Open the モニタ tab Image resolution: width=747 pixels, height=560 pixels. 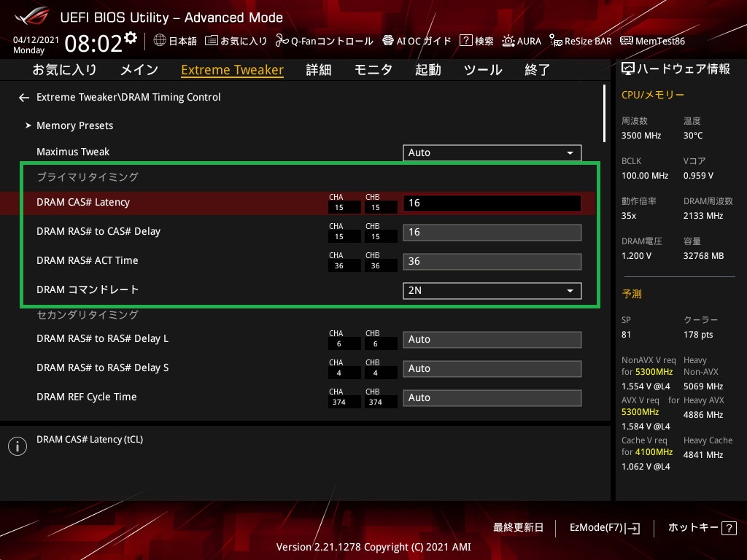coord(373,70)
